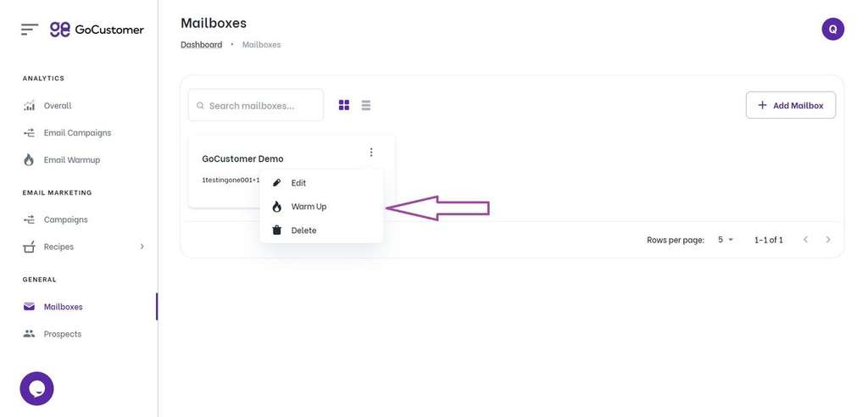Viewport: 868px width, 417px height.
Task: Click the Mailboxes page heading
Action: pyautogui.click(x=214, y=23)
